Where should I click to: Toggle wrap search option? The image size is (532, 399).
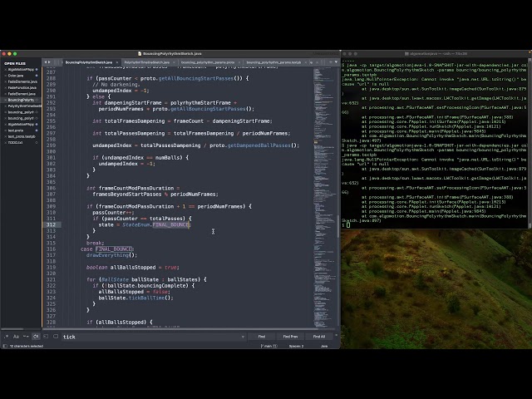(x=36, y=337)
